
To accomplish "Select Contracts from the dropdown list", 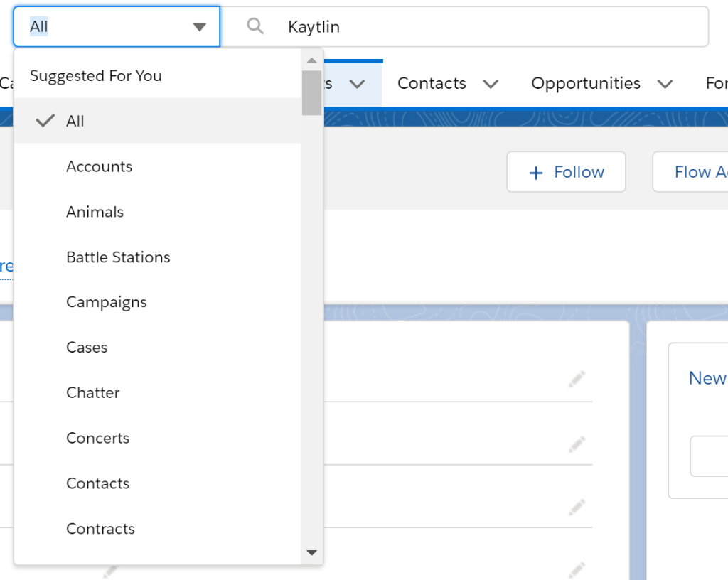I will [x=100, y=529].
